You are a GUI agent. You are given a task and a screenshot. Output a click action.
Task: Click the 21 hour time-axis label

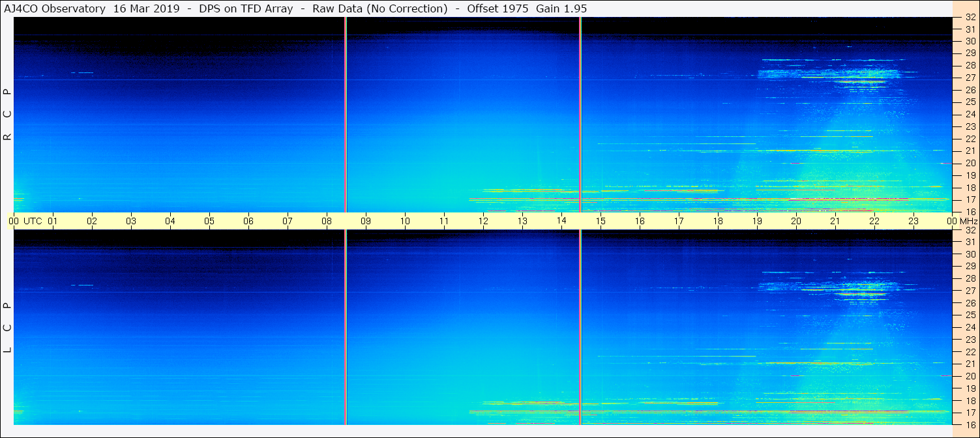coord(835,221)
